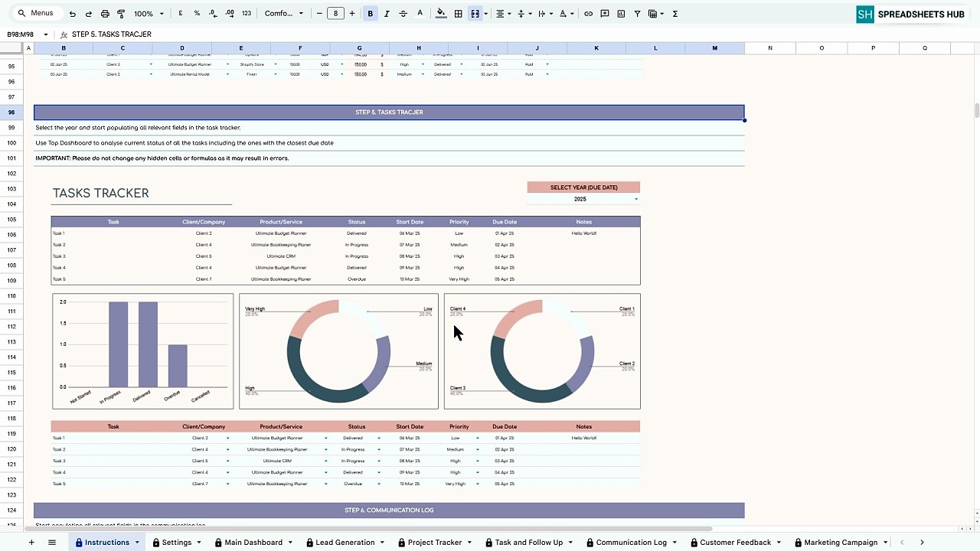Screen dimensions: 980x551
Task: Switch to the Project Tracker sheet tab
Action: pyautogui.click(x=434, y=543)
